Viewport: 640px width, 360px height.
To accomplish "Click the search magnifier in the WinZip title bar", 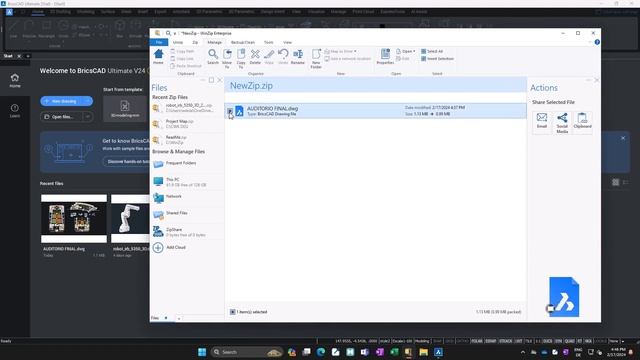I will click(168, 33).
